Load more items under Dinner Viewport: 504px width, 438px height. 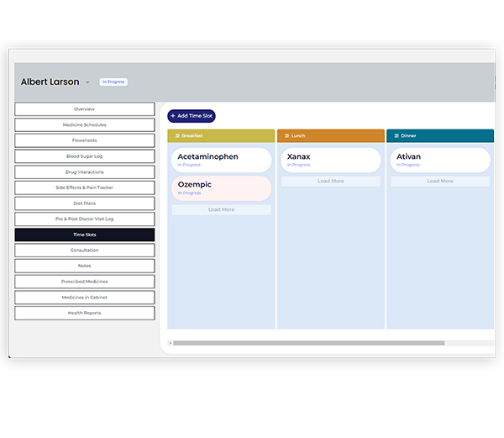440,182
